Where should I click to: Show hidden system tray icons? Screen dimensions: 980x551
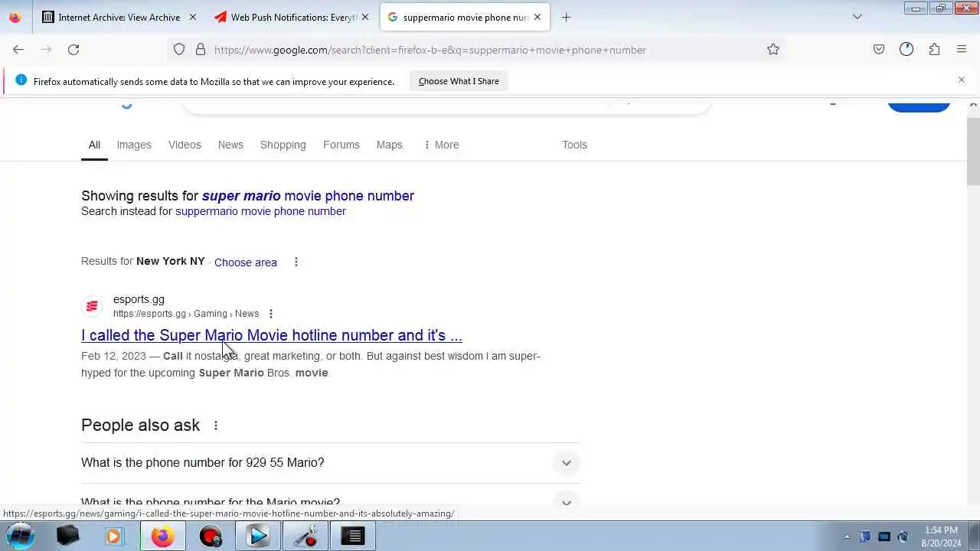[x=847, y=536]
